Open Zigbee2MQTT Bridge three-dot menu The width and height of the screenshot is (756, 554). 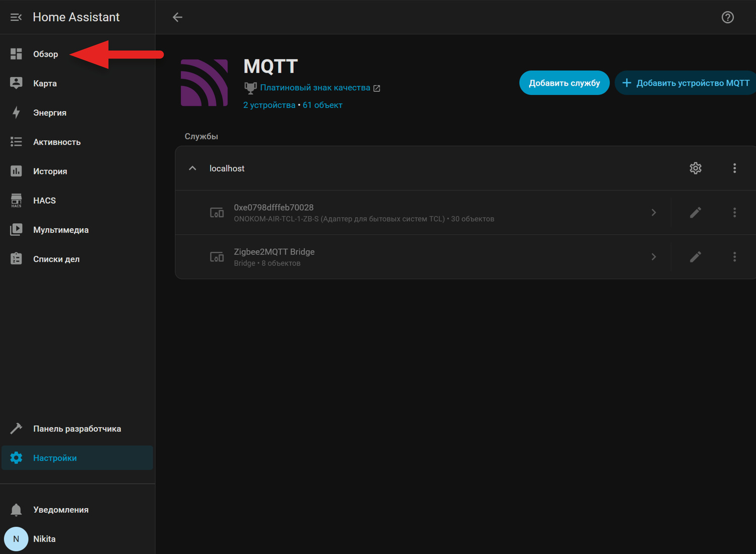[x=734, y=257]
